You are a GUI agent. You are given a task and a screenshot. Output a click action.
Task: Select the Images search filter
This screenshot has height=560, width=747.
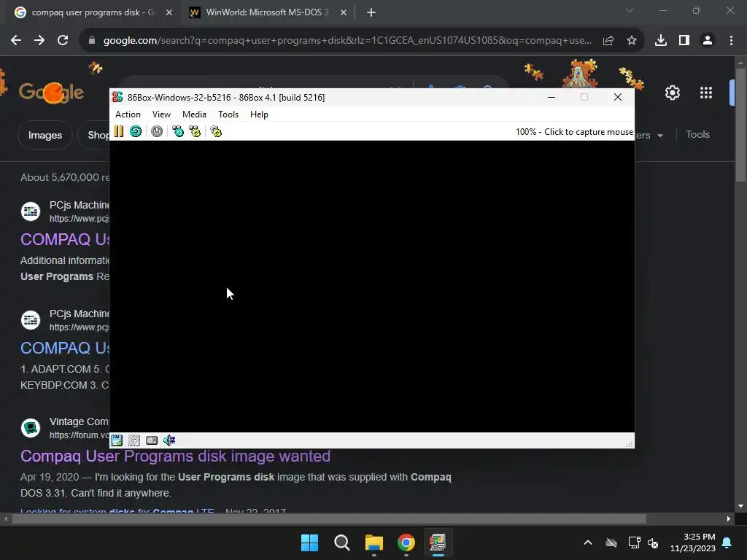pyautogui.click(x=44, y=135)
